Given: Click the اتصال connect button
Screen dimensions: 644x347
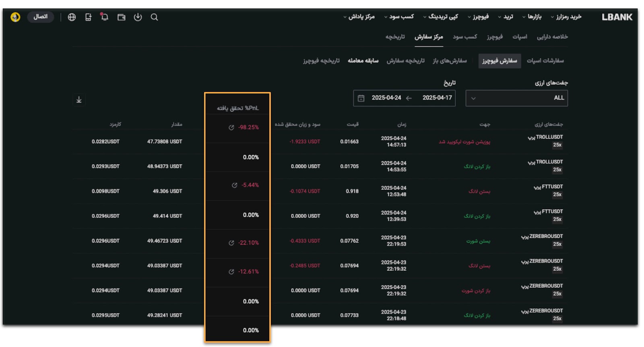Looking at the screenshot, I should [40, 17].
